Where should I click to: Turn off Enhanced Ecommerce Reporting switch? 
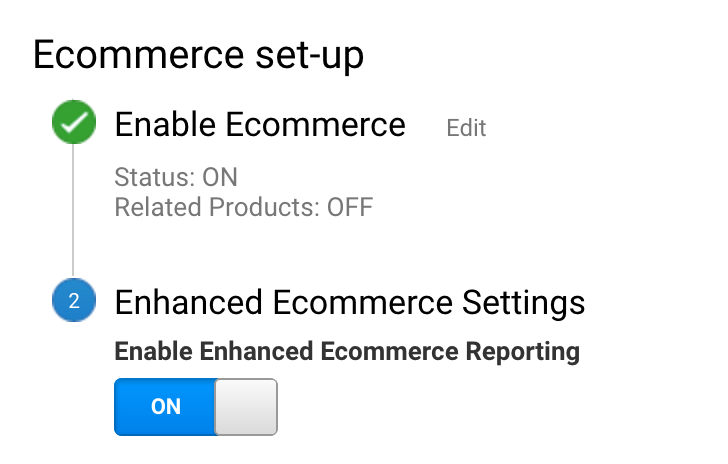point(195,407)
